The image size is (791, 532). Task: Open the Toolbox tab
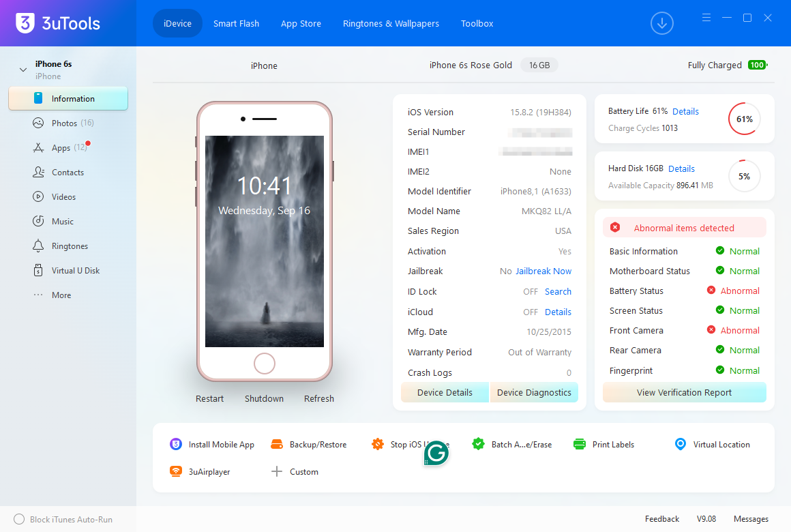pyautogui.click(x=477, y=23)
